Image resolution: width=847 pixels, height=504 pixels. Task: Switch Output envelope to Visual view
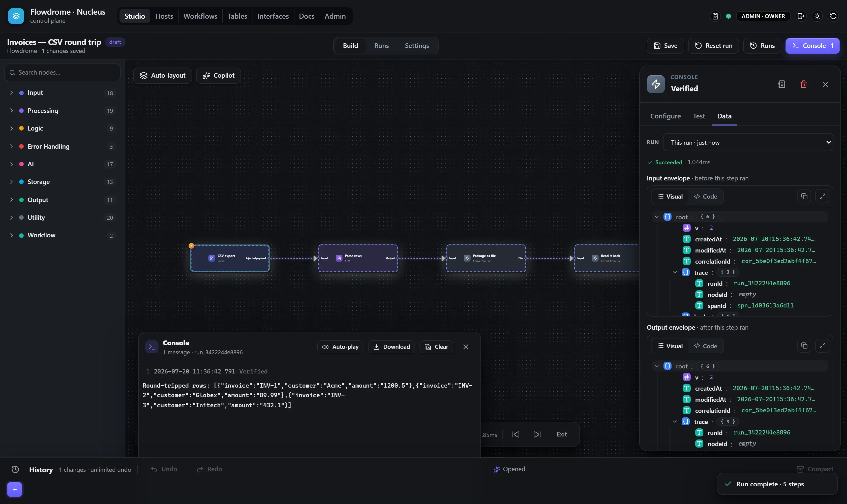coord(670,346)
